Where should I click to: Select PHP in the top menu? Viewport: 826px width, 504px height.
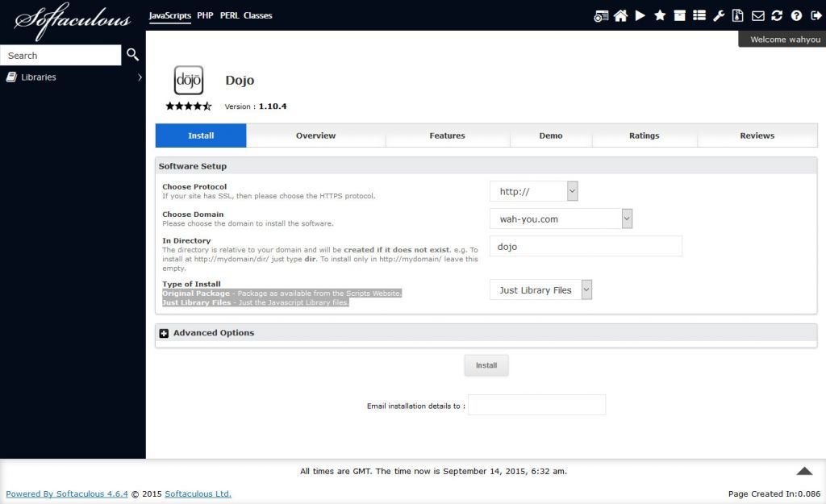(x=205, y=15)
